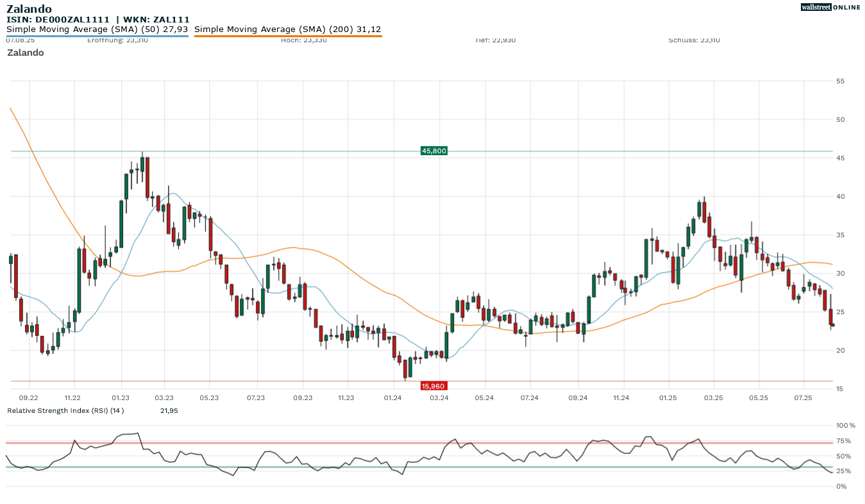Click the 11.22 date axis label
Viewport: 865px width, 504px height.
click(x=73, y=398)
